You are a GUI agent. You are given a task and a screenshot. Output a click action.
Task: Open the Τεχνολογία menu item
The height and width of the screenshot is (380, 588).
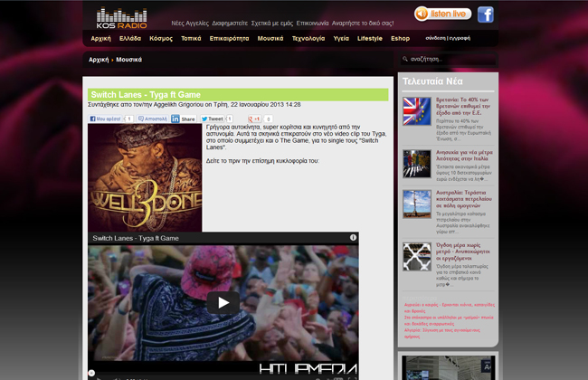[x=308, y=38]
